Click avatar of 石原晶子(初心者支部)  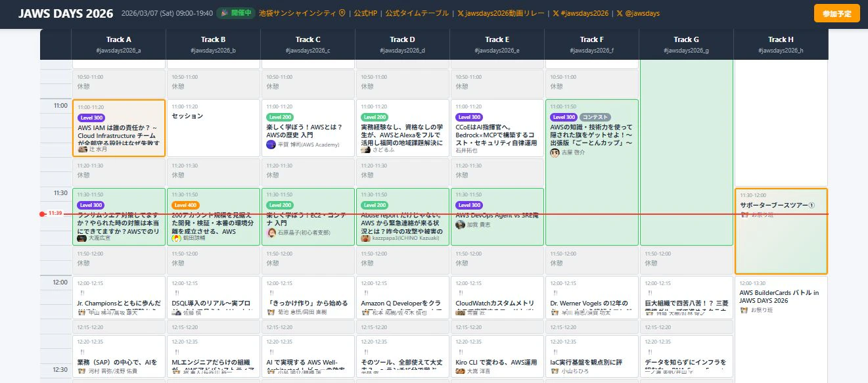coord(271,233)
